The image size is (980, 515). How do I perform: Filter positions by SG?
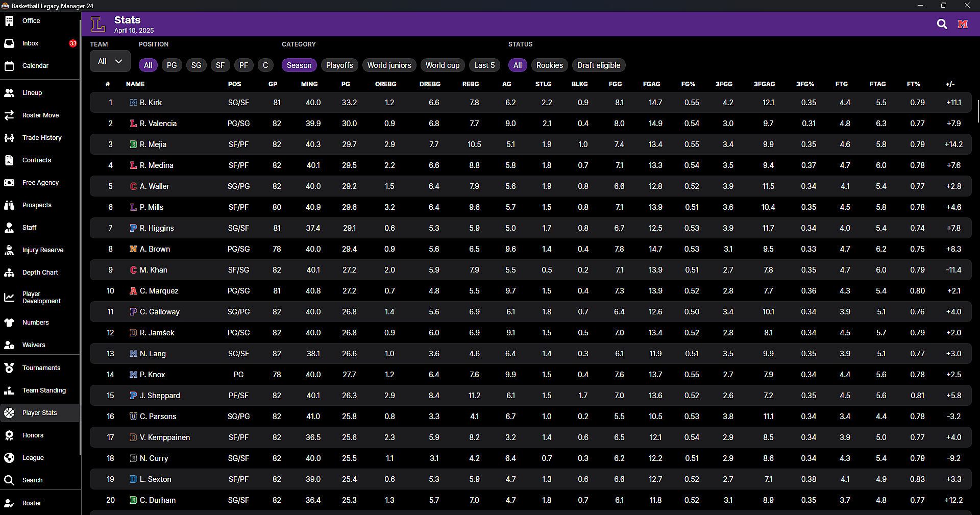(x=196, y=65)
